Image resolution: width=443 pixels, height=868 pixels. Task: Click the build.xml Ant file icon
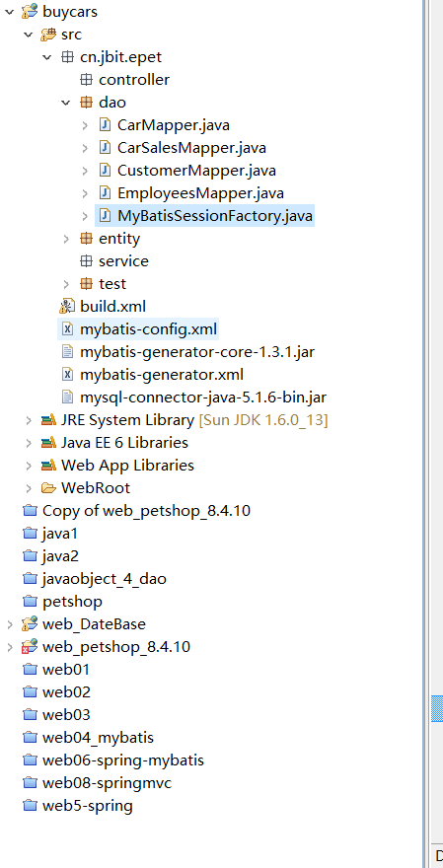[67, 306]
